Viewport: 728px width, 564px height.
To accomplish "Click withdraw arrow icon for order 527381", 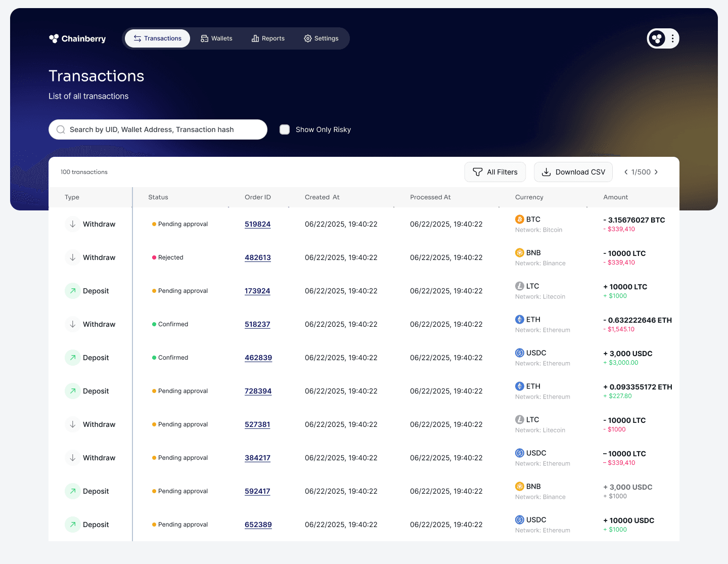I will (x=73, y=424).
